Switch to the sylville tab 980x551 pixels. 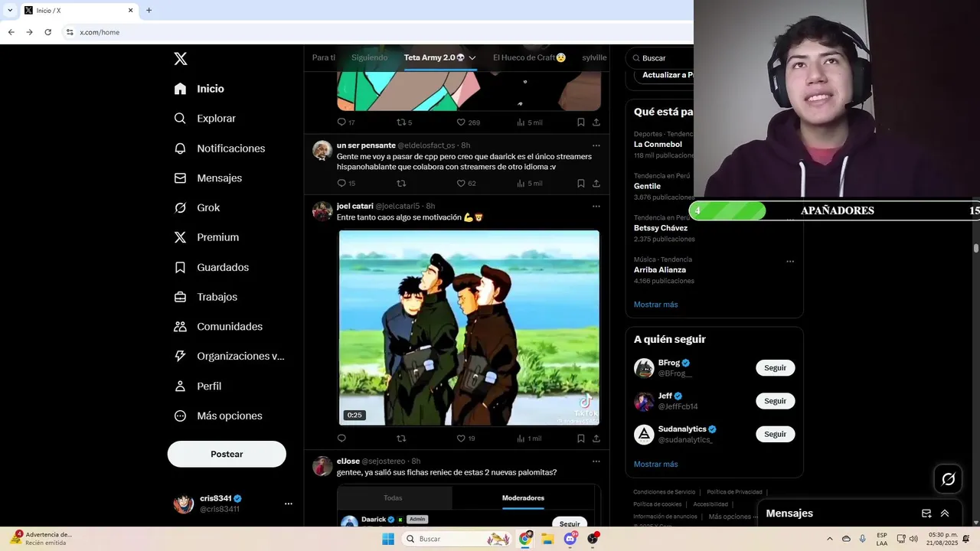594,57
